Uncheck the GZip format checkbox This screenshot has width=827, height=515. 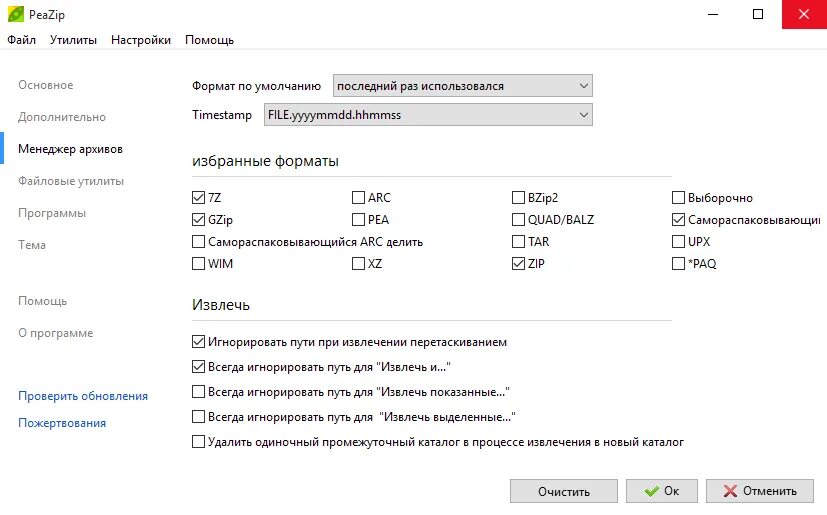(198, 220)
